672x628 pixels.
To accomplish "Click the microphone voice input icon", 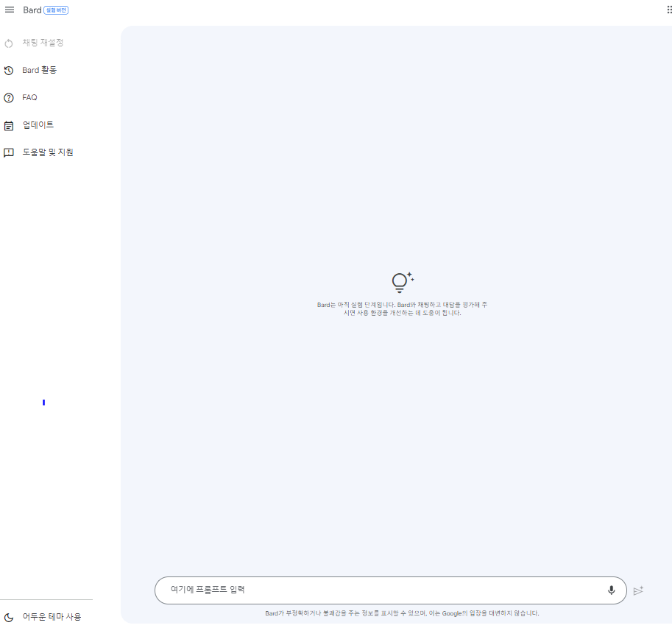I will pos(611,590).
